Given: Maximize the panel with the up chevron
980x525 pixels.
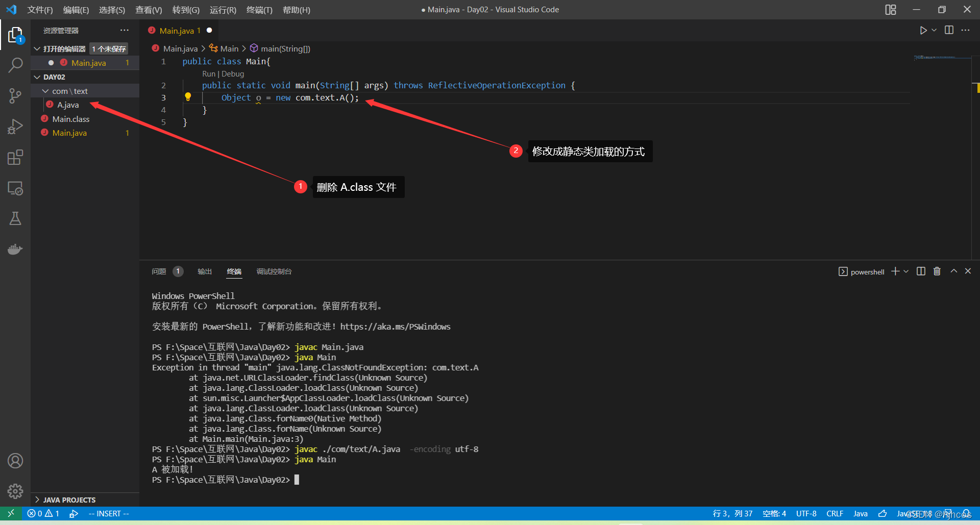Looking at the screenshot, I should point(953,271).
